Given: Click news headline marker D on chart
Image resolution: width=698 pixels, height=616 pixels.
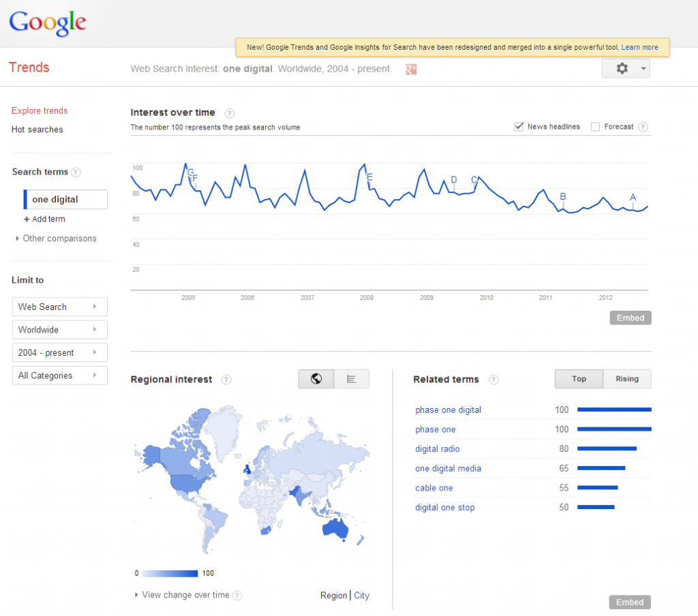Looking at the screenshot, I should [x=453, y=179].
